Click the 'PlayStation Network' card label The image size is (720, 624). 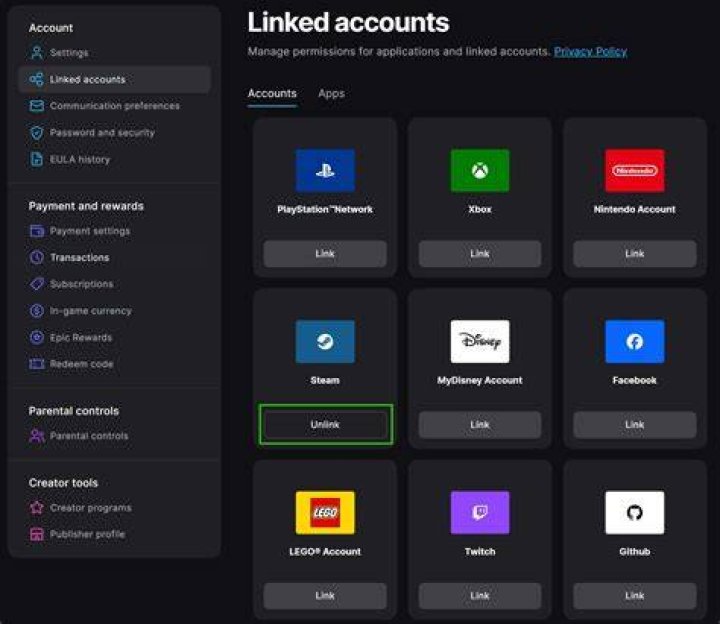(325, 209)
